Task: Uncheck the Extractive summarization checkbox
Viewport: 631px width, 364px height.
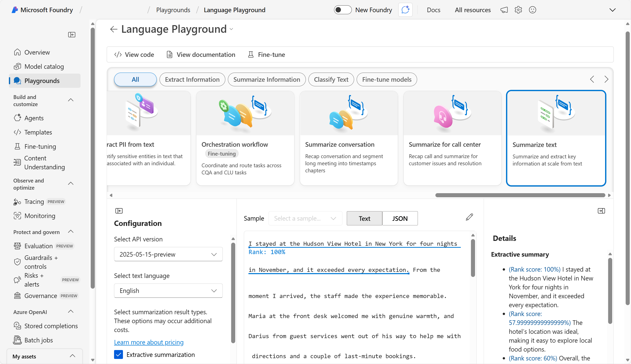Action: [118, 355]
